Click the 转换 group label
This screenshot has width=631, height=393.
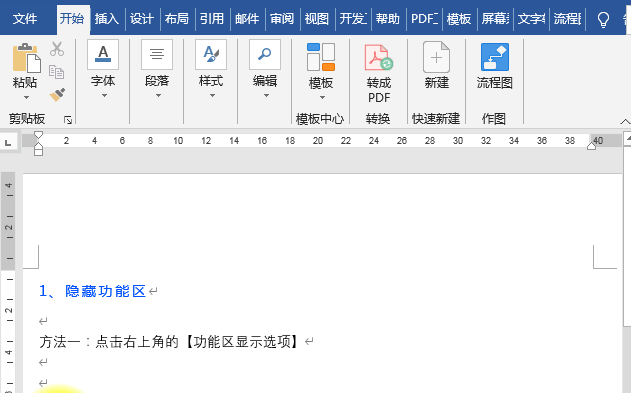point(378,119)
